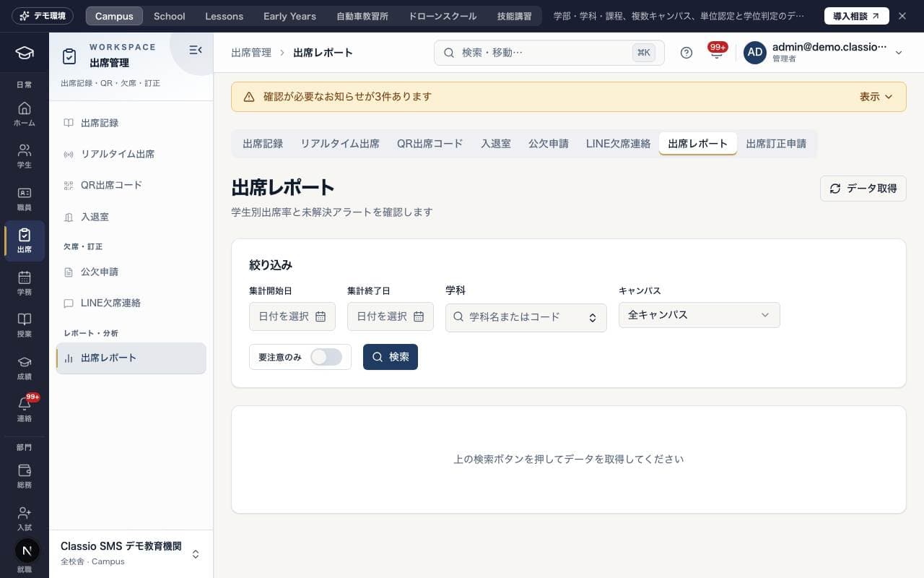Click the 検索 search button
This screenshot has height=578, width=924.
tap(391, 357)
